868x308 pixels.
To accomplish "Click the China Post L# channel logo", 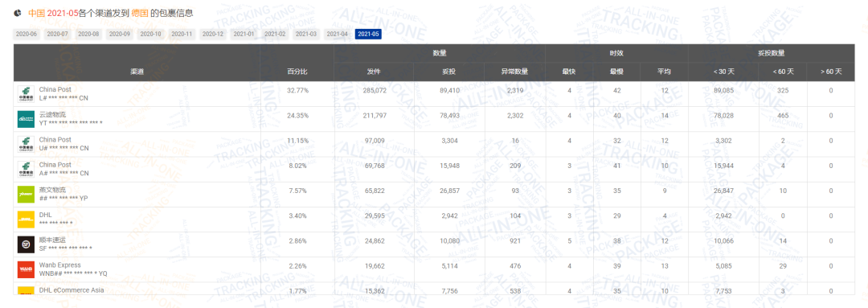I will coord(26,93).
